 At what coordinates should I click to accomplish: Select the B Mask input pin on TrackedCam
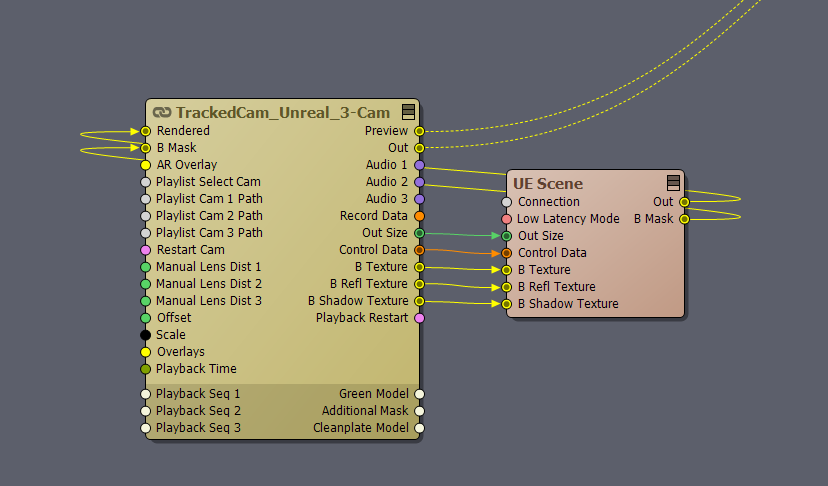(146, 148)
